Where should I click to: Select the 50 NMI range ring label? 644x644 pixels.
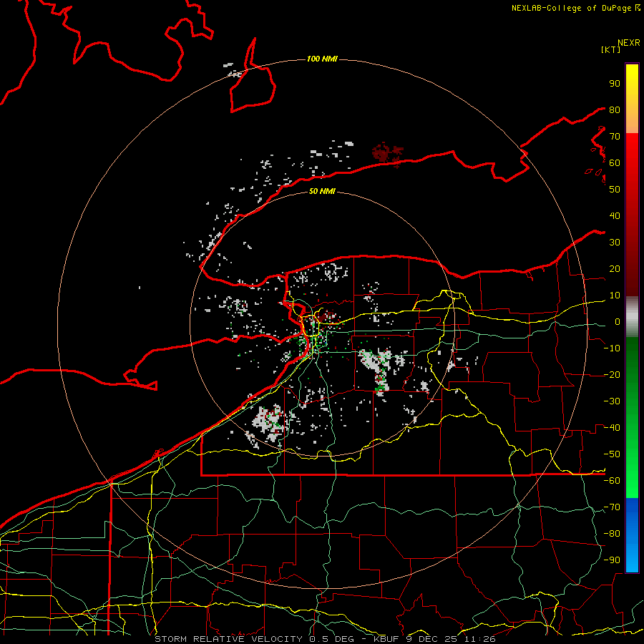322,191
